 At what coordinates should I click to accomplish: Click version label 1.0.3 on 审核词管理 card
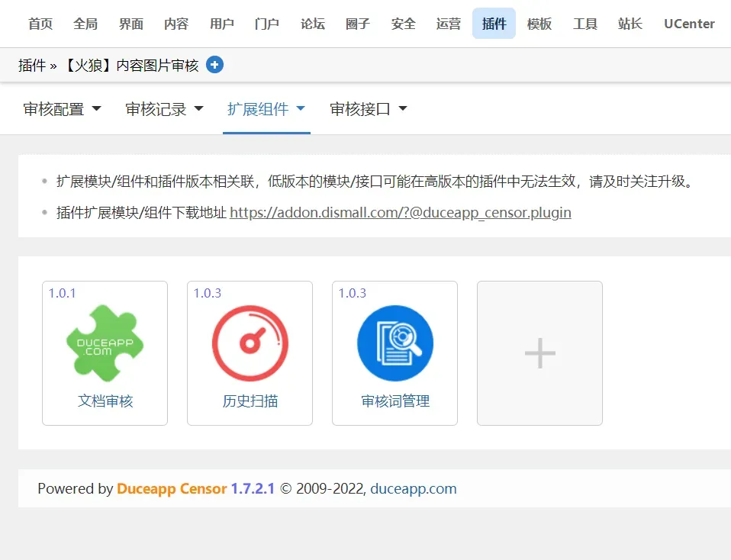[x=351, y=292]
